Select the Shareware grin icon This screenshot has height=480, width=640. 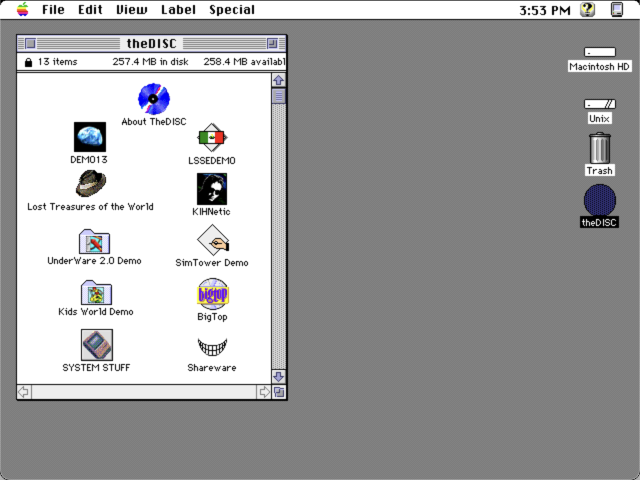[212, 347]
